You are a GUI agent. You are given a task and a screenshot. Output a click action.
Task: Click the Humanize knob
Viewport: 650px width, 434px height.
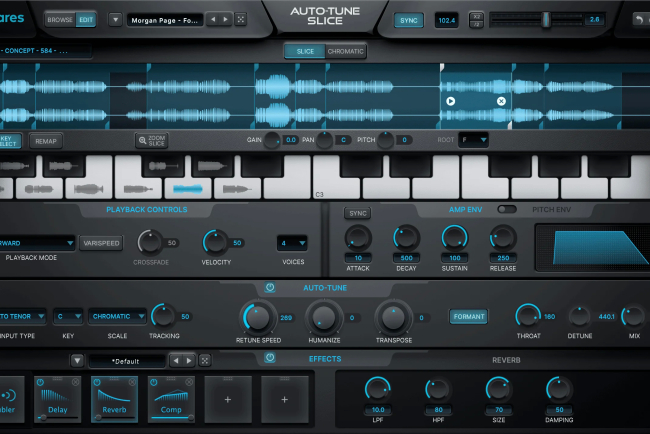click(x=323, y=318)
